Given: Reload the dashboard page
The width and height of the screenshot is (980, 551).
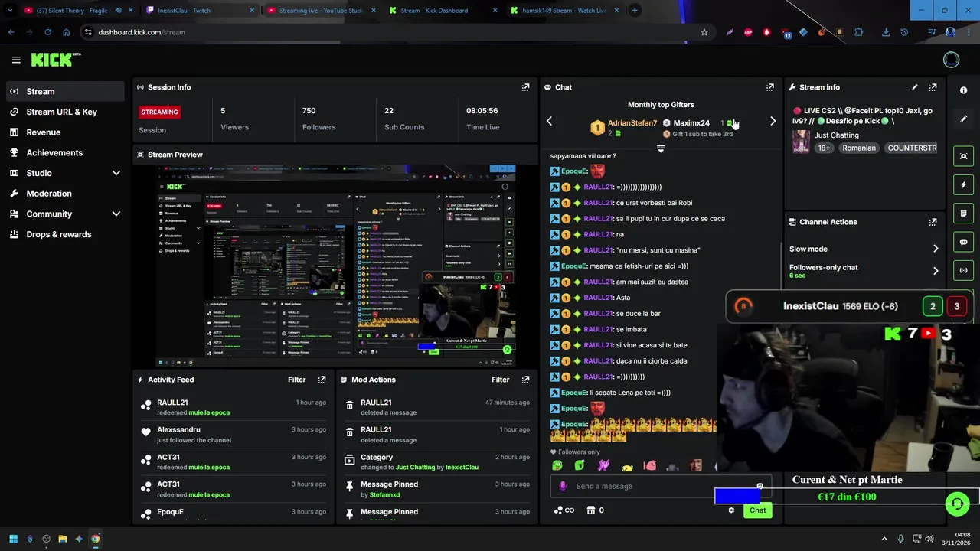Looking at the screenshot, I should [x=47, y=32].
